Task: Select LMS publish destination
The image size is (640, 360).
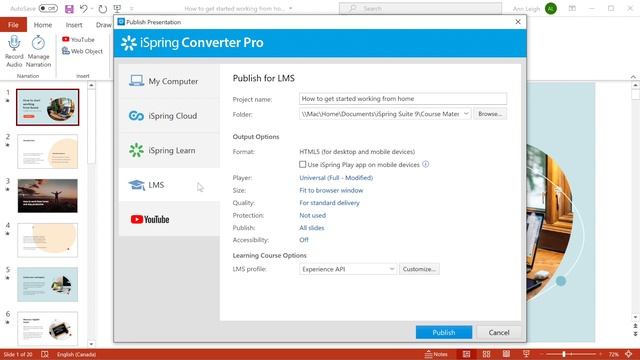Action: (169, 185)
